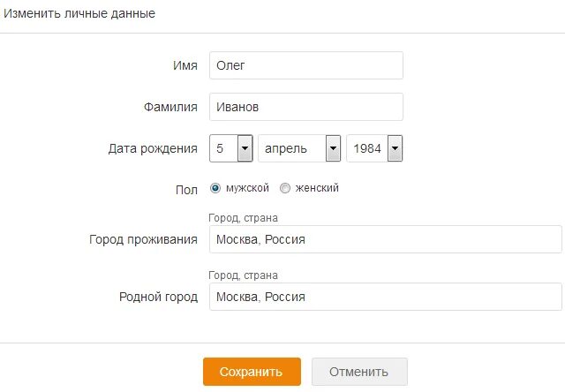Click the Город проживания label
Viewport: 565px width, 392px height.
(x=143, y=239)
